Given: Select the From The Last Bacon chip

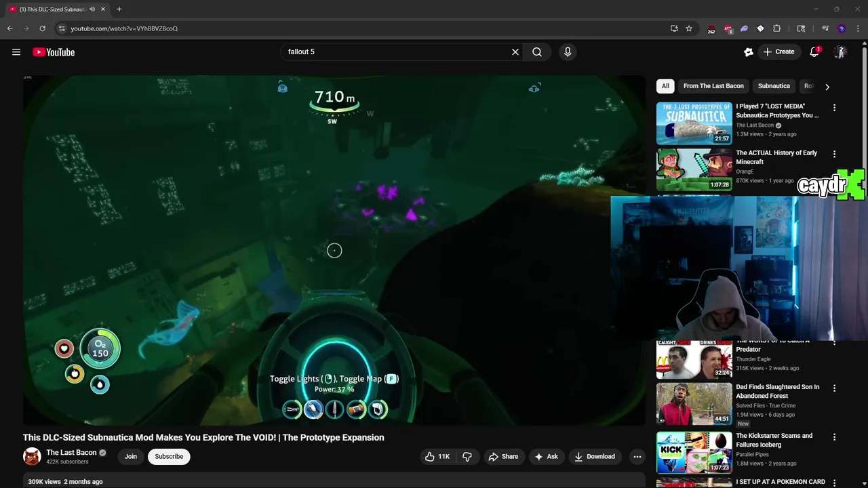Looking at the screenshot, I should point(713,86).
